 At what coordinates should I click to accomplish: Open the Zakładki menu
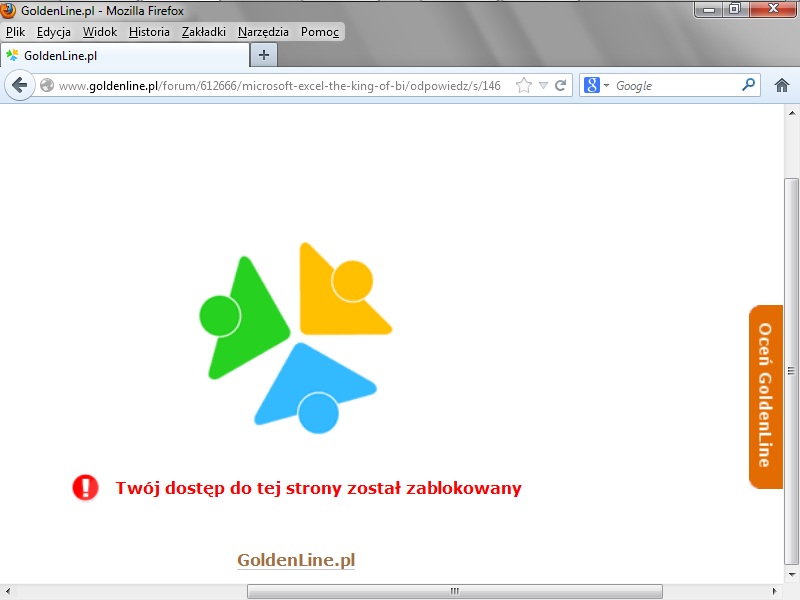204,32
